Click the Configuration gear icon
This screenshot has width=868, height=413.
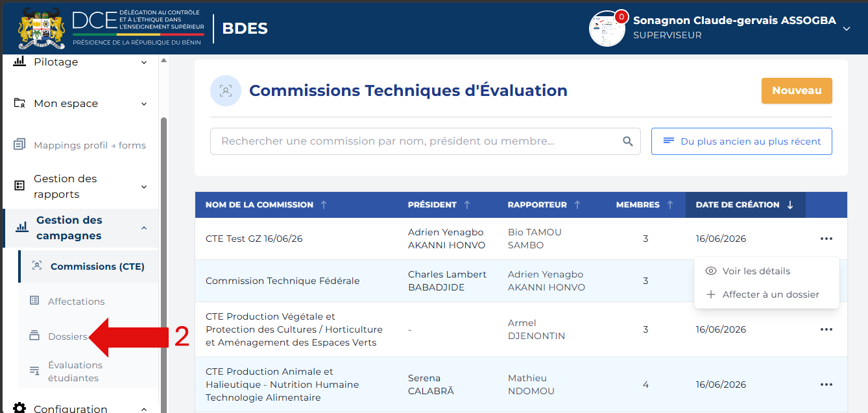tap(20, 408)
